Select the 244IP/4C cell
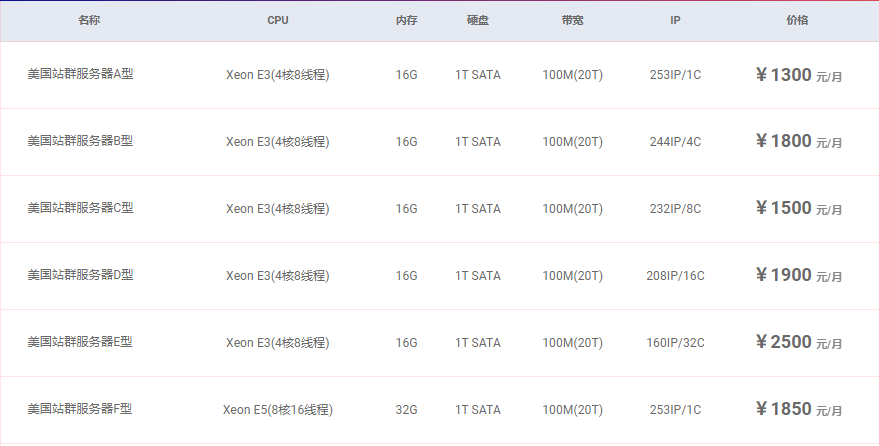The height and width of the screenshot is (446, 879). [675, 142]
